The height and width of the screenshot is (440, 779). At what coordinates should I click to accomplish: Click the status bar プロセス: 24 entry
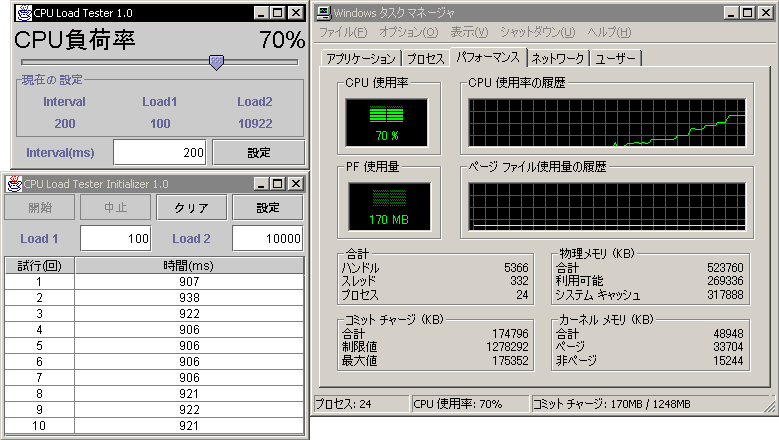coord(361,404)
